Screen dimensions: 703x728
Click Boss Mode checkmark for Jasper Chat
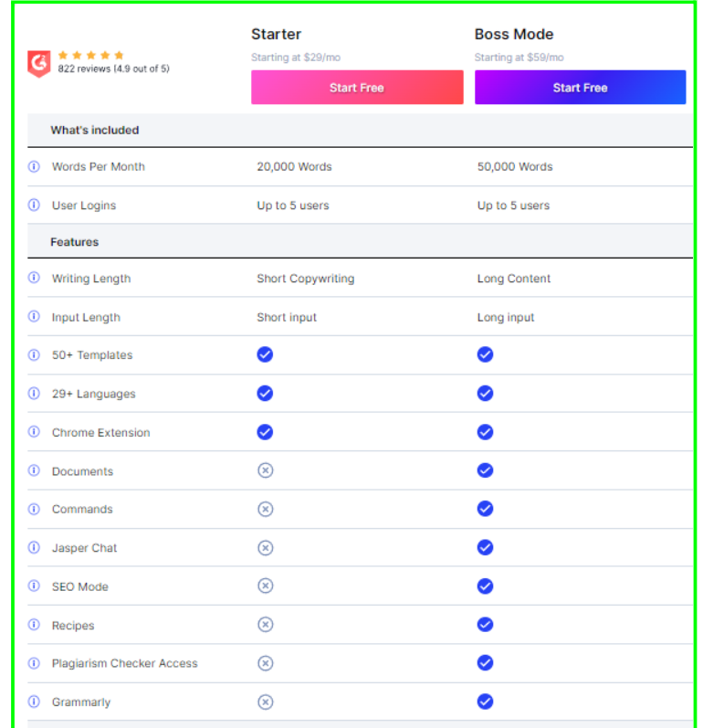pyautogui.click(x=485, y=547)
